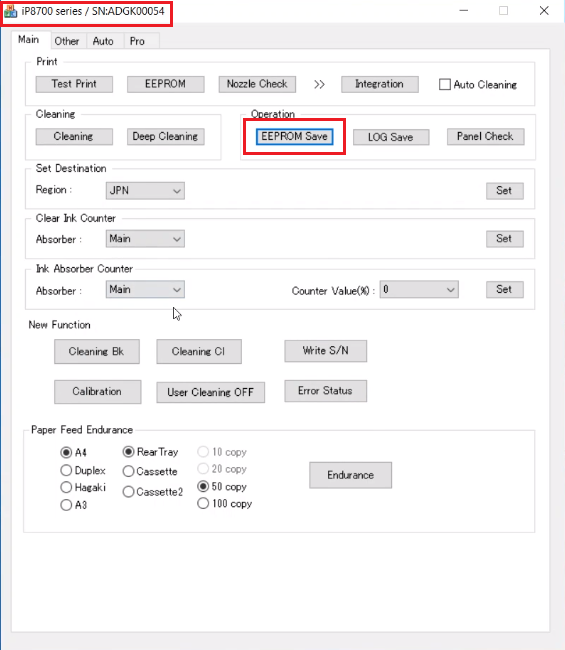Click the double-arrow next to Nozzle Check
The width and height of the screenshot is (565, 650).
pos(319,85)
